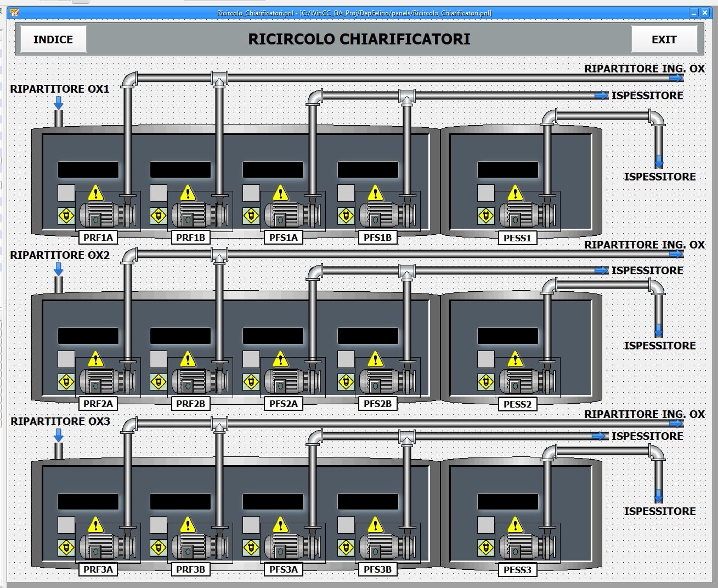Click the black value display above PRF1A
This screenshot has height=588, width=718.
coord(88,169)
